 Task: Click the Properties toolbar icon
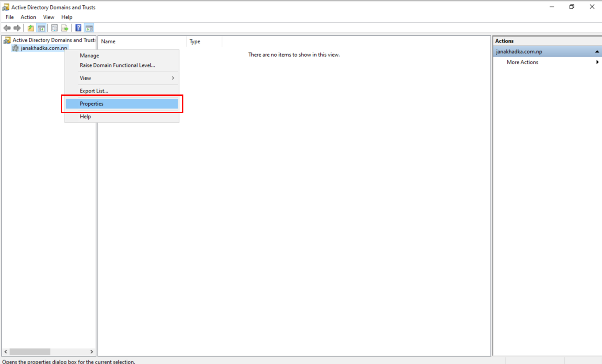click(54, 28)
